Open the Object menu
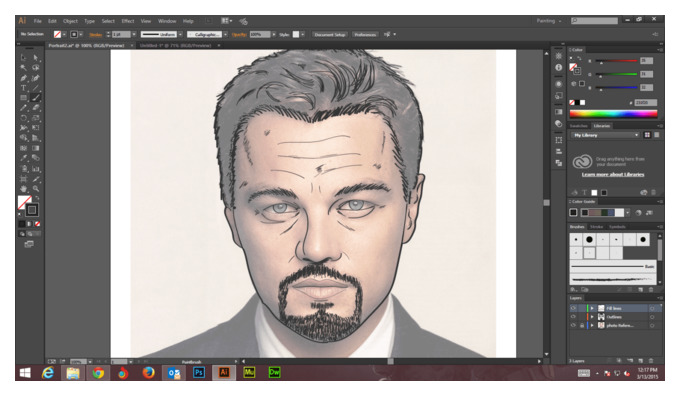 coord(70,21)
